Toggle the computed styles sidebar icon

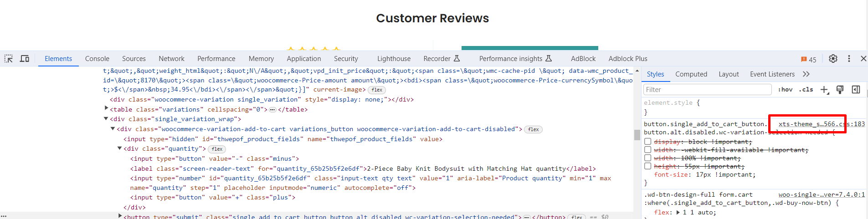pos(856,90)
